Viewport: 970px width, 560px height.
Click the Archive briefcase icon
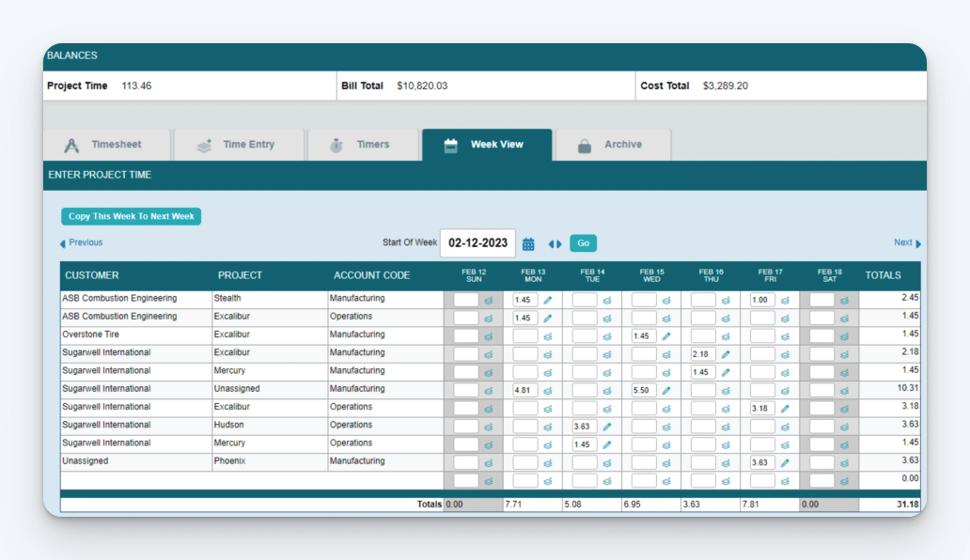tap(585, 144)
